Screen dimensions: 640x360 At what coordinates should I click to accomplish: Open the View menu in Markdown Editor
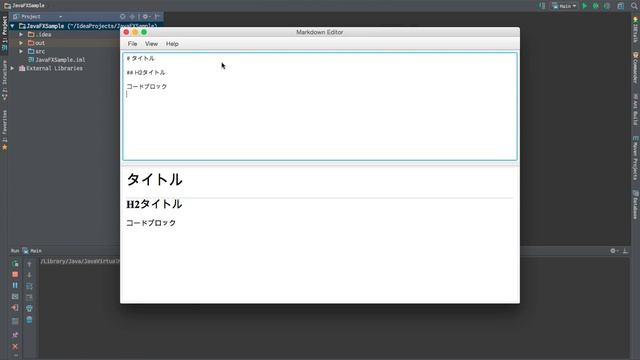[151, 44]
